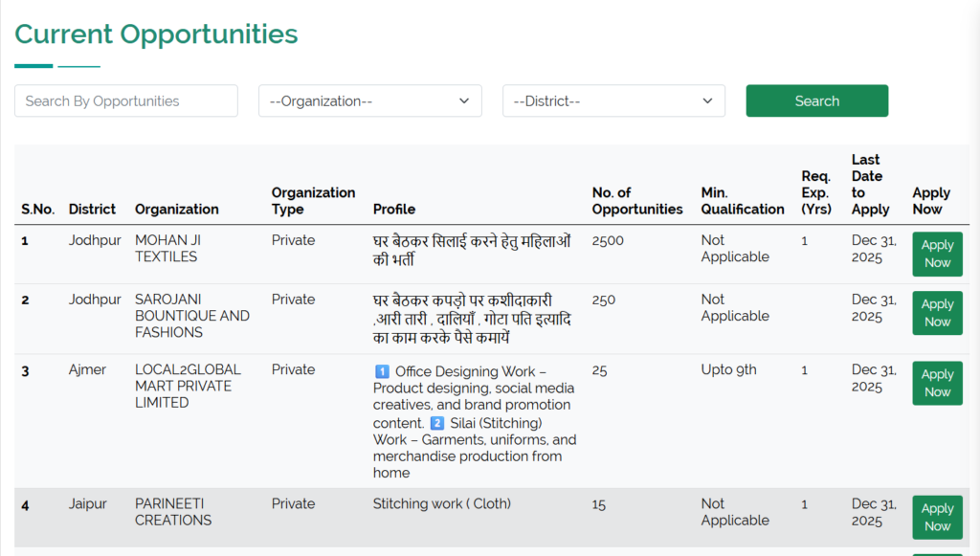This screenshot has width=980, height=556.
Task: Apply Now for SAROJANI BOUNTIQUE AND FASHIONS
Action: pos(937,314)
